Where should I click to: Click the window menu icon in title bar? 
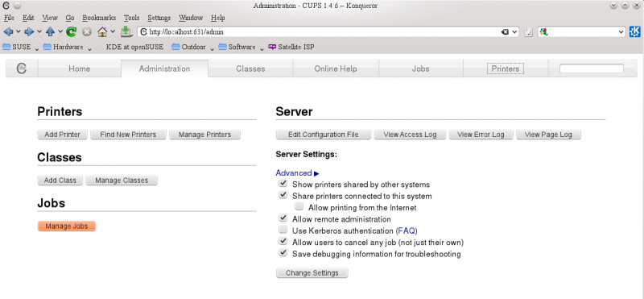pos(6,6)
